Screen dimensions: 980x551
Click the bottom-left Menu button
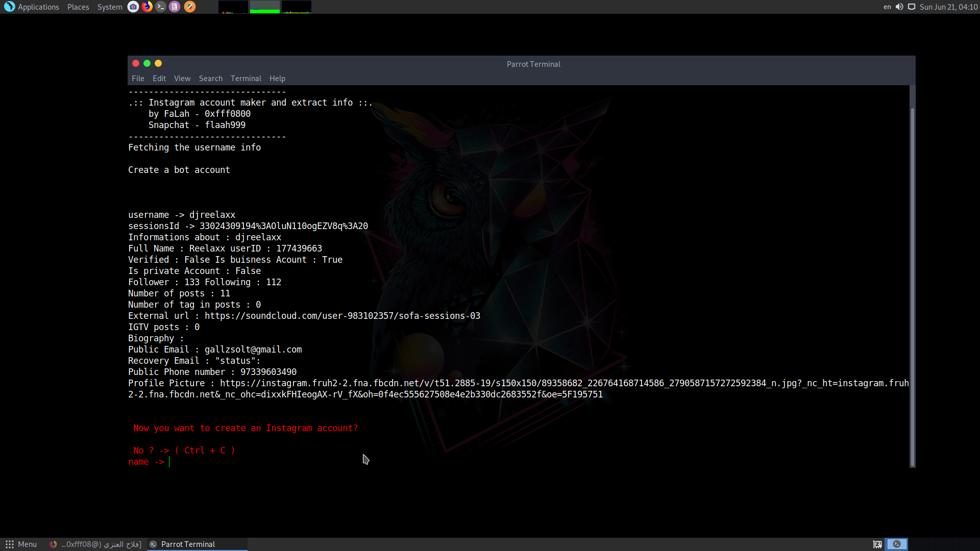click(21, 544)
